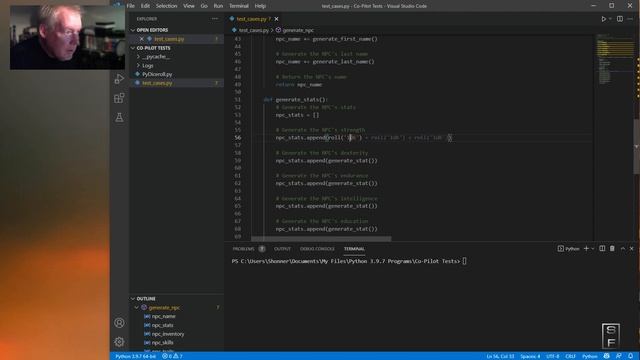Image resolution: width=640 pixels, height=360 pixels.
Task: Click the editor vertical scrollbar thumb
Action: click(636, 146)
